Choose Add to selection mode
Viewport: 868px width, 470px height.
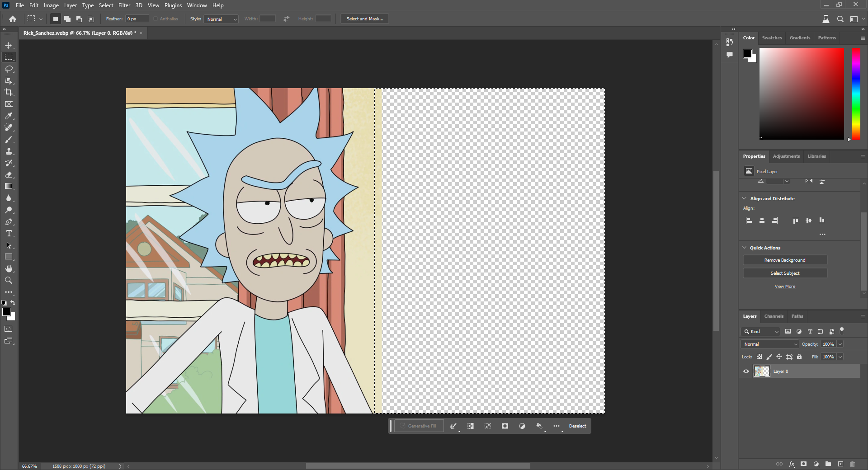[67, 19]
